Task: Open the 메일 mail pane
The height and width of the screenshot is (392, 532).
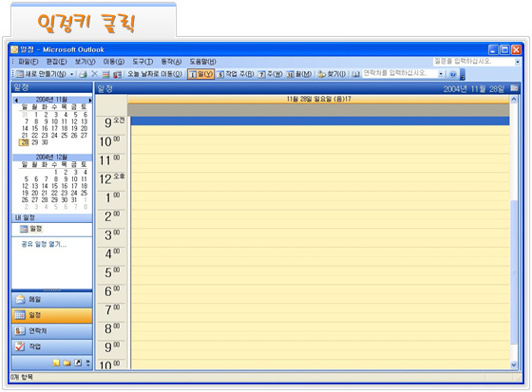Action: [52, 299]
